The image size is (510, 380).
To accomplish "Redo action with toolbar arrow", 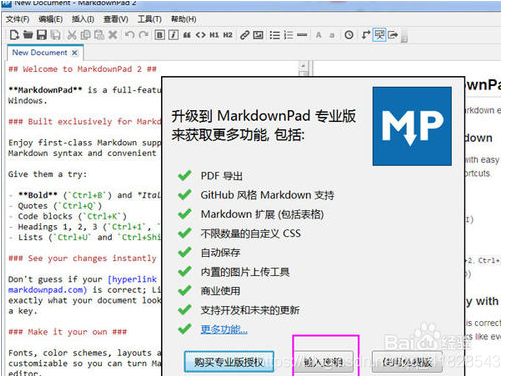I will tap(144, 35).
